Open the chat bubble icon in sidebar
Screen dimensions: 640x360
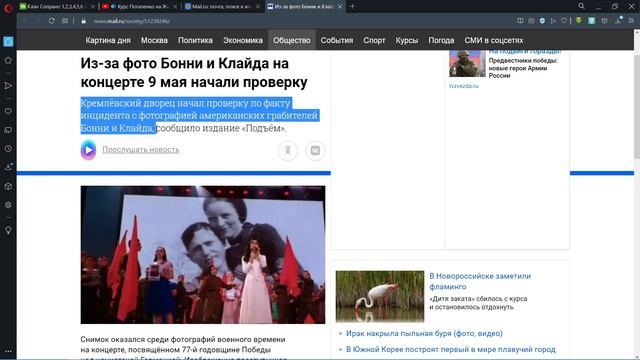click(x=8, y=130)
